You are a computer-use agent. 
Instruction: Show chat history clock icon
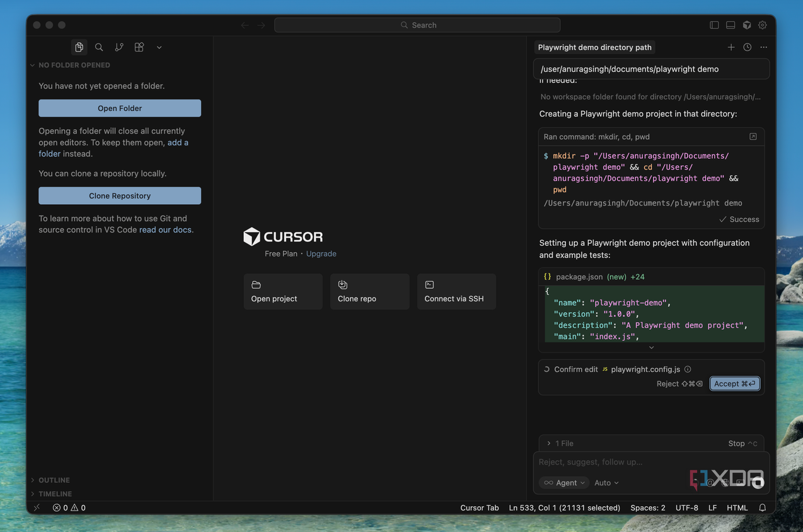748,47
